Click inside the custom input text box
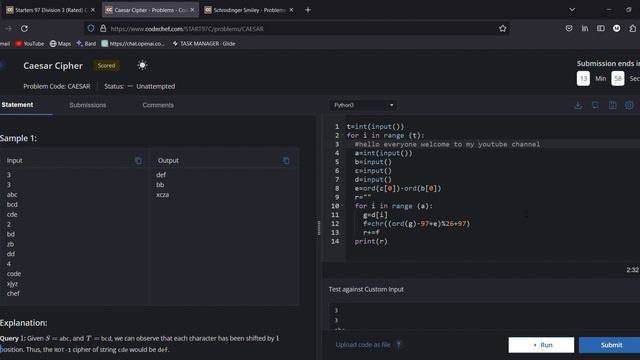The image size is (640, 360). point(484,317)
